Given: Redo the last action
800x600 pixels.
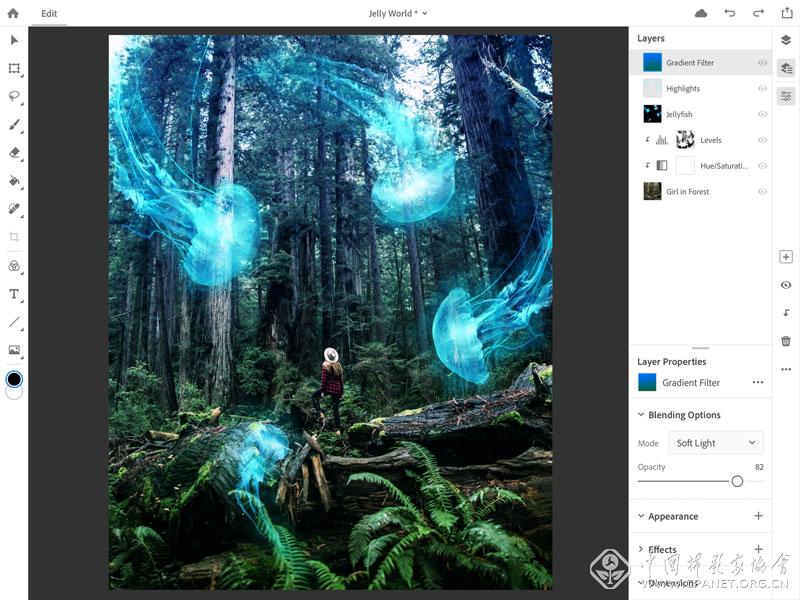Looking at the screenshot, I should tap(759, 13).
